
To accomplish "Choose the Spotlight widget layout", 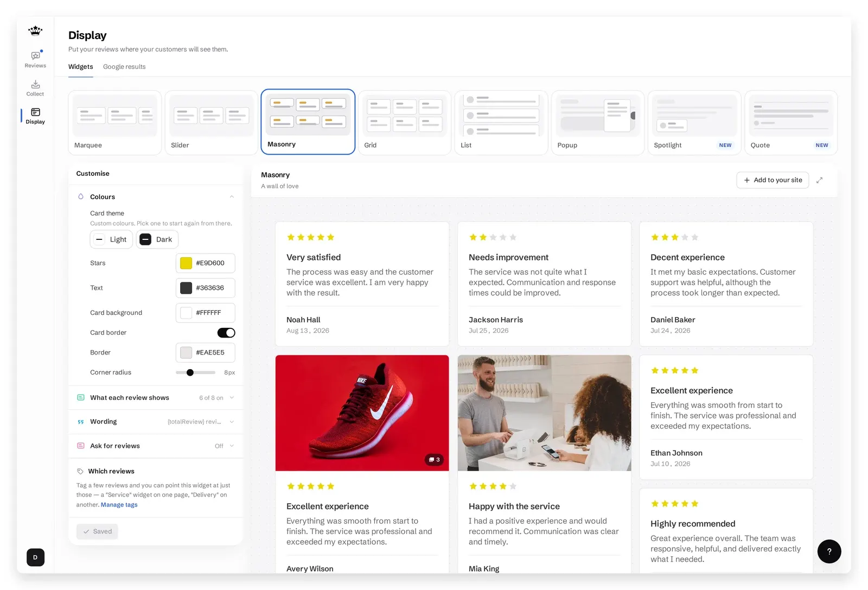I will [694, 123].
